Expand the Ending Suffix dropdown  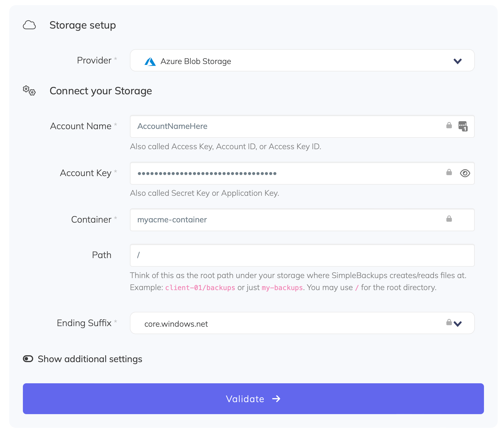click(458, 324)
